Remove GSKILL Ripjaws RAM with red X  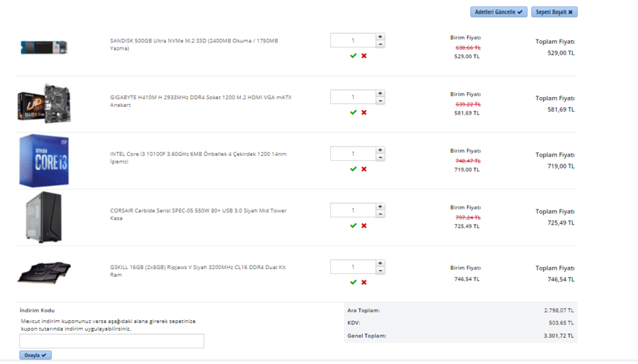pos(364,283)
